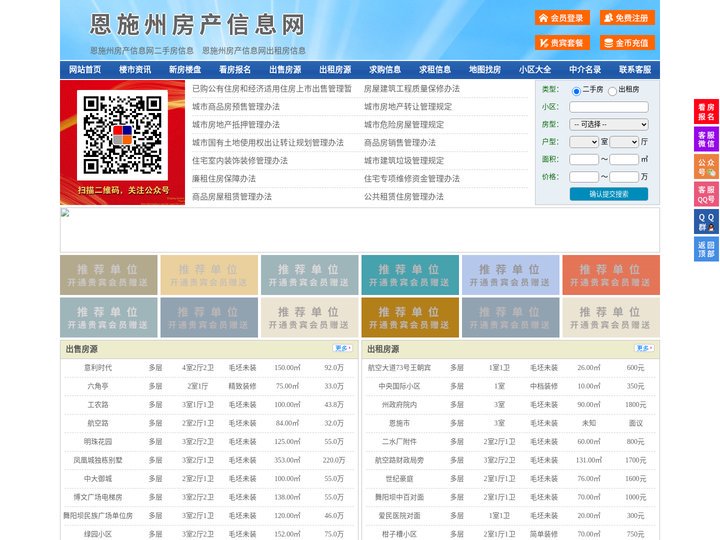This screenshot has width=720, height=540.
Task: Open the 城市商品房预售管理办法 link
Action: (236, 107)
